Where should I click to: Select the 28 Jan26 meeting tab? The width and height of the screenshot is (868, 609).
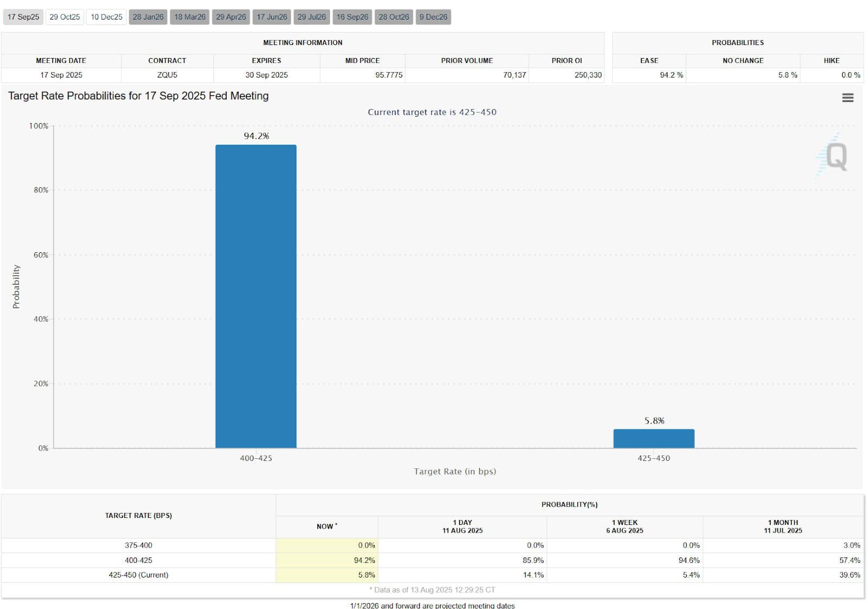point(148,17)
